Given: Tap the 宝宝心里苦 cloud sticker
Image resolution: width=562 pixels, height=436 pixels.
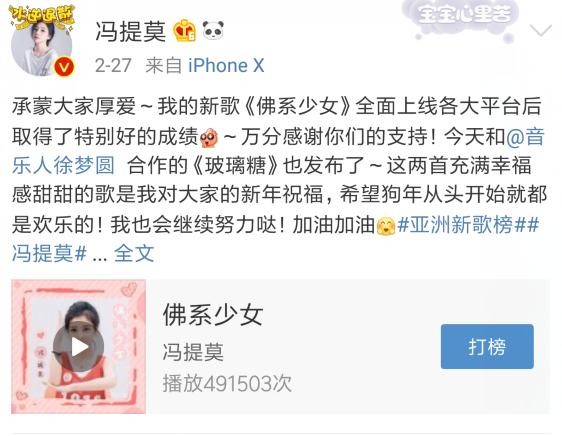Looking at the screenshot, I should click(464, 19).
